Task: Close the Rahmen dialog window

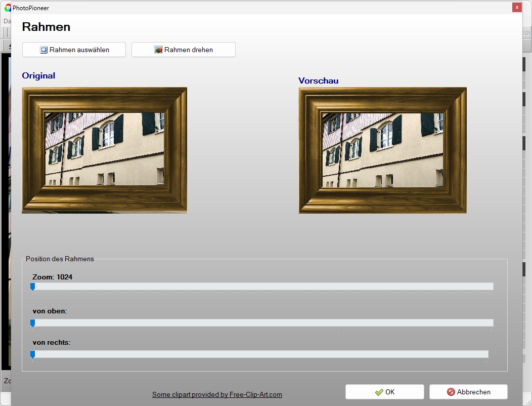Action: tap(517, 7)
